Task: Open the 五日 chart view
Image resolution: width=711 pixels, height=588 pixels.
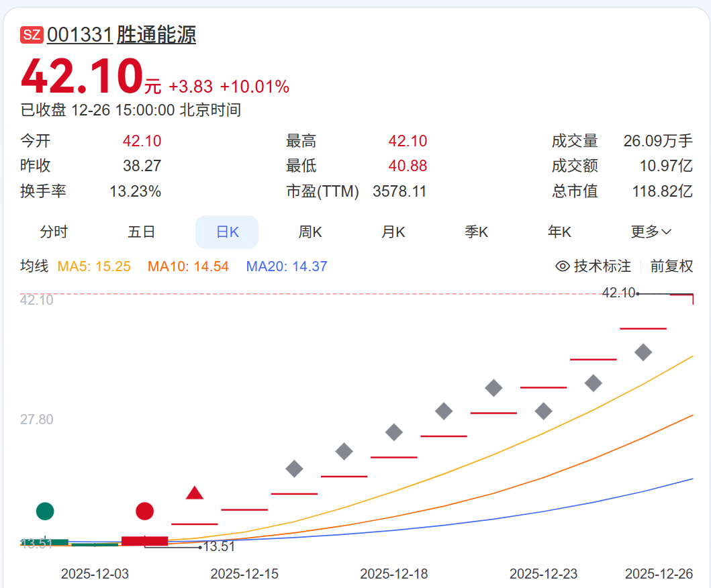Action: (x=141, y=232)
